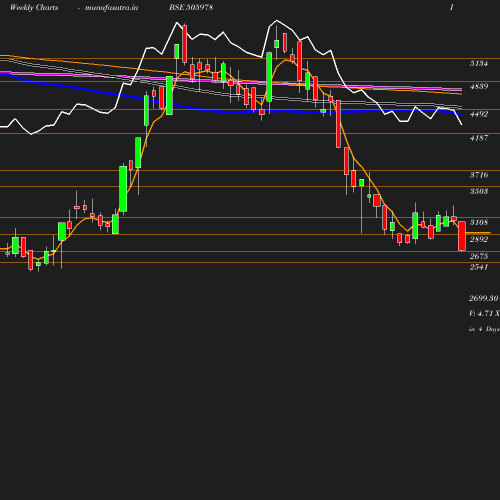Click the 2541 price level label
Screen dimensions: 500x500
pyautogui.click(x=479, y=267)
